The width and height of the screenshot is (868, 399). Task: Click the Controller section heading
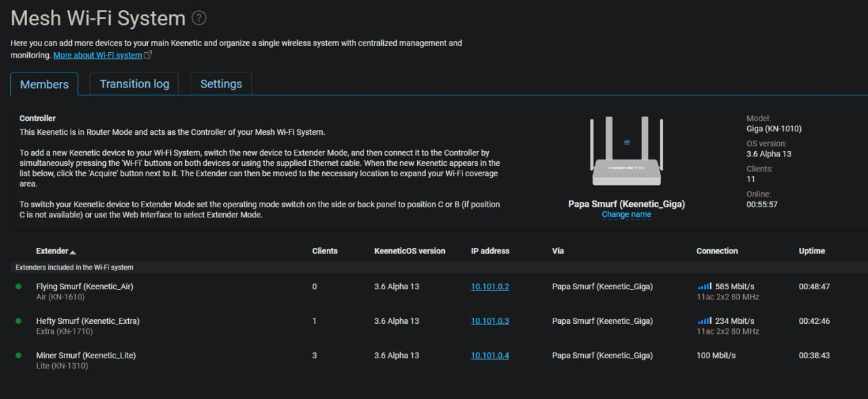pos(37,119)
